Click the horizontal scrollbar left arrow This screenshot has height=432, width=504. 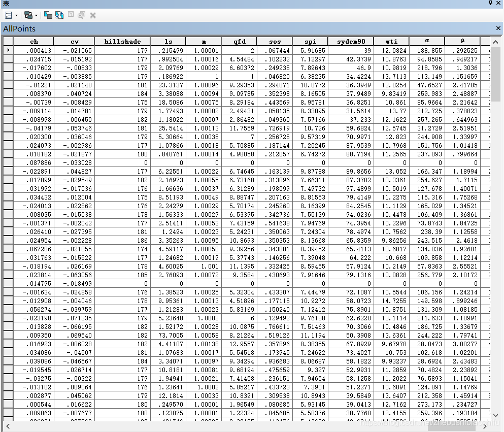[8, 426]
